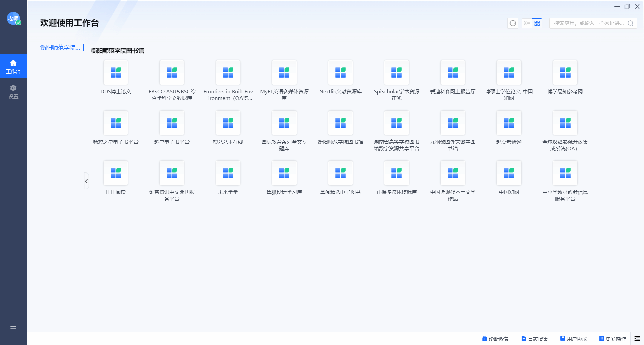The width and height of the screenshot is (644, 345).
Task: Launch 中国近现代本土文学作品 app
Action: click(453, 173)
